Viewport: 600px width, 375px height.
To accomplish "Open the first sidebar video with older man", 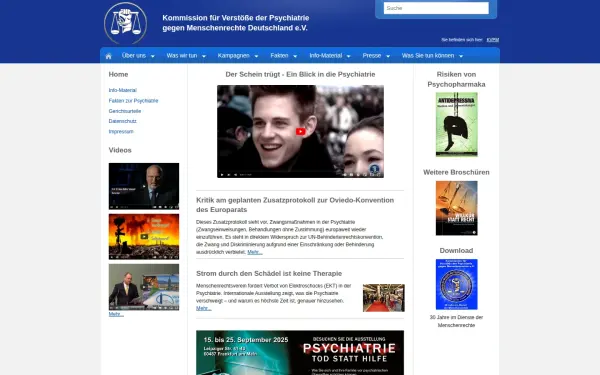I will pyautogui.click(x=144, y=186).
